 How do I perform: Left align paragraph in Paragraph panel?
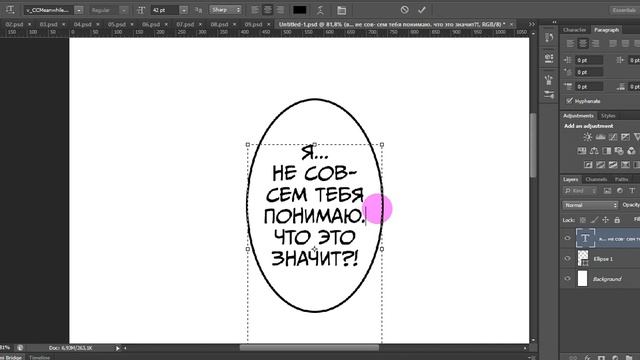coord(571,43)
